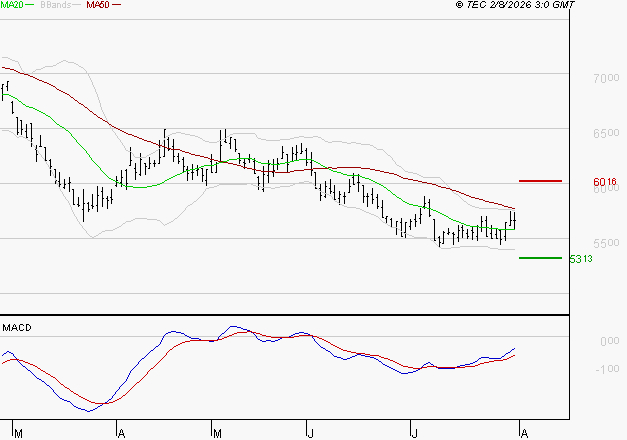Click the green 5313 support value
627x440 pixels.
pos(581,259)
